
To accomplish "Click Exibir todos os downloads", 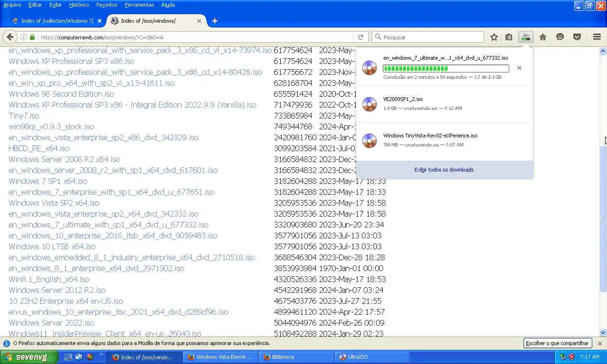I will (x=444, y=170).
